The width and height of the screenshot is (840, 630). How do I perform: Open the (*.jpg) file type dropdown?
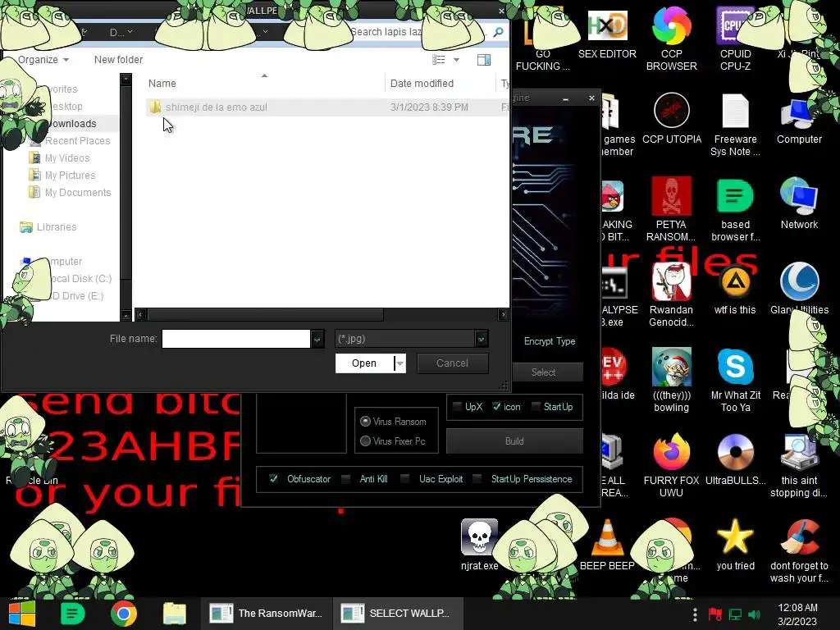pyautogui.click(x=481, y=339)
